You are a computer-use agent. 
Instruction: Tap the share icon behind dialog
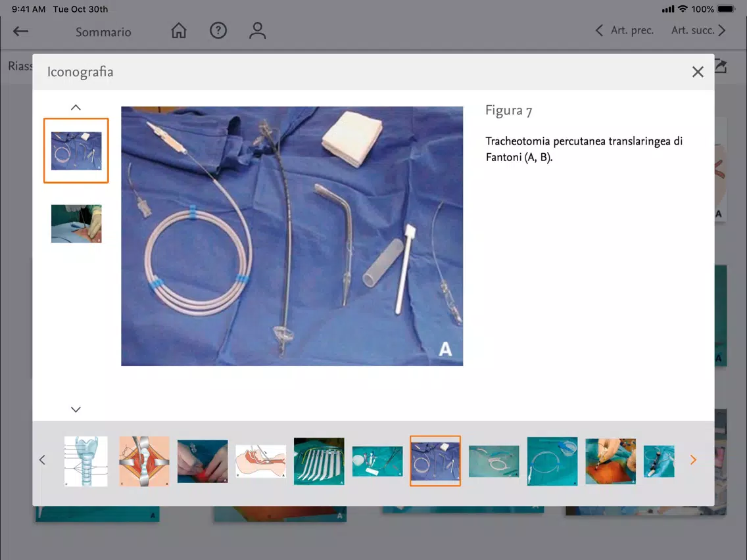tap(721, 66)
